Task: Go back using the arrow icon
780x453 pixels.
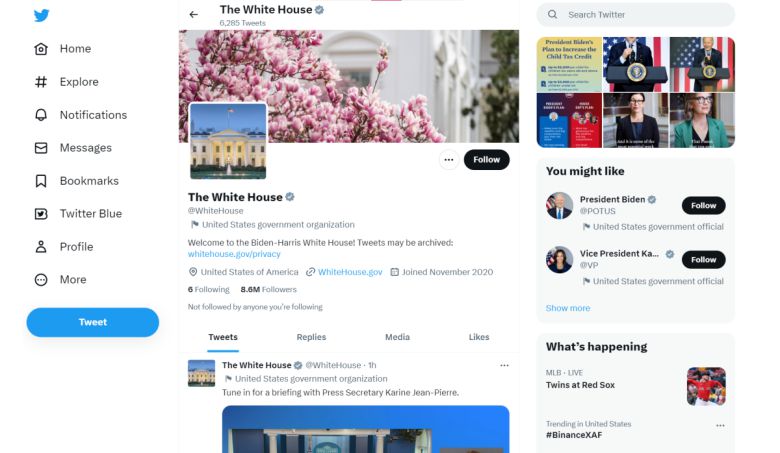Action: pos(194,14)
